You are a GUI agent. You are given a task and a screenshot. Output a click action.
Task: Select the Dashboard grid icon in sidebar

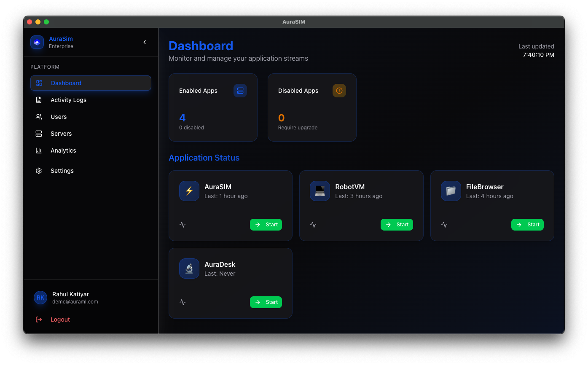click(x=39, y=83)
